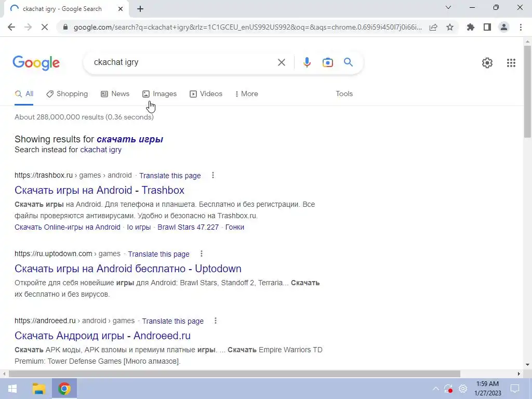Open Google quick settings gear
The height and width of the screenshot is (399, 532).
click(x=487, y=63)
